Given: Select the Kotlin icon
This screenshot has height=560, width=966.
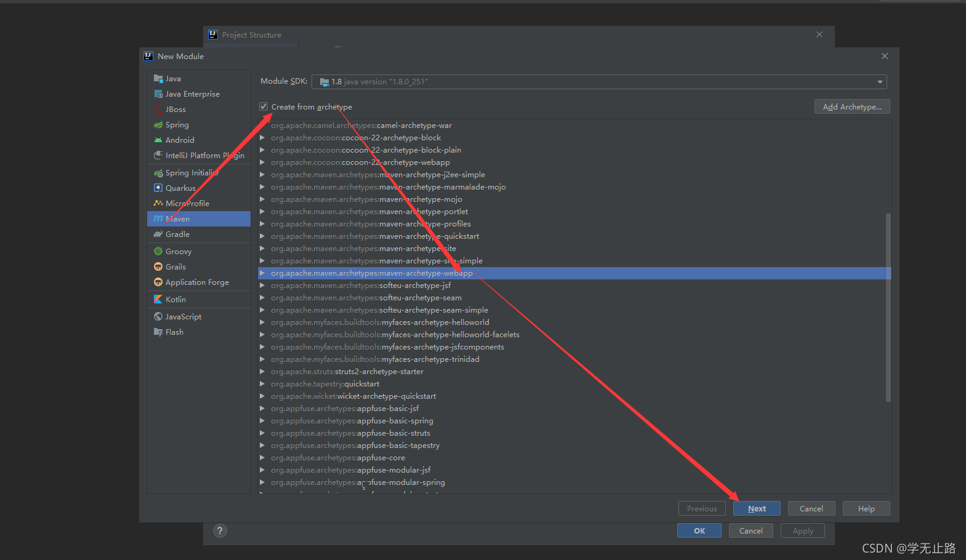Looking at the screenshot, I should [158, 300].
